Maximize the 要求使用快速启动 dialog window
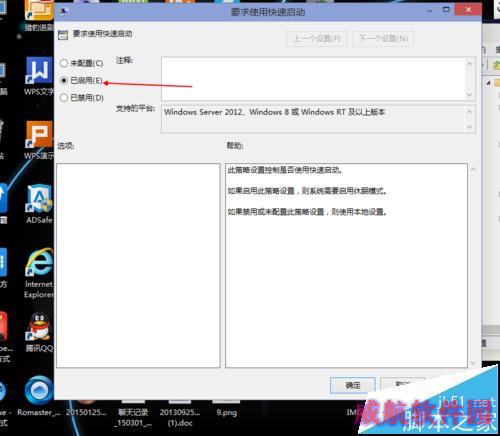The image size is (500, 436). point(446,10)
